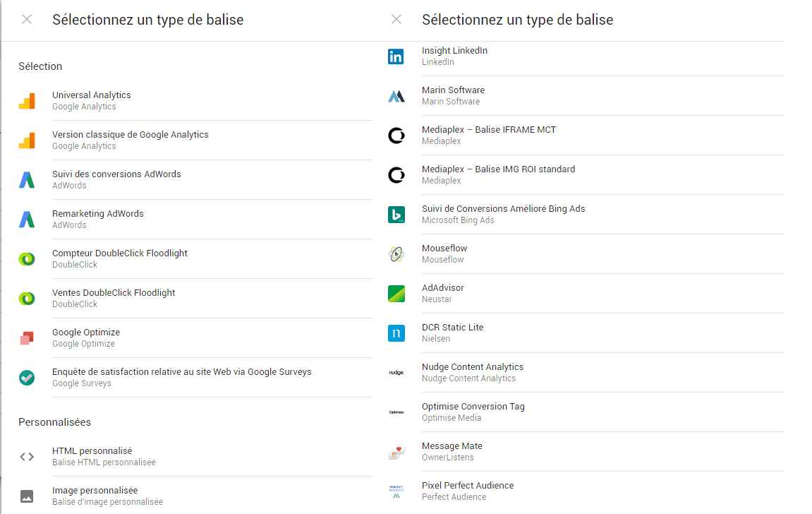The width and height of the screenshot is (812, 514).
Task: Choose Enquête de satisfaction via Google Surveys
Action: pos(195,378)
